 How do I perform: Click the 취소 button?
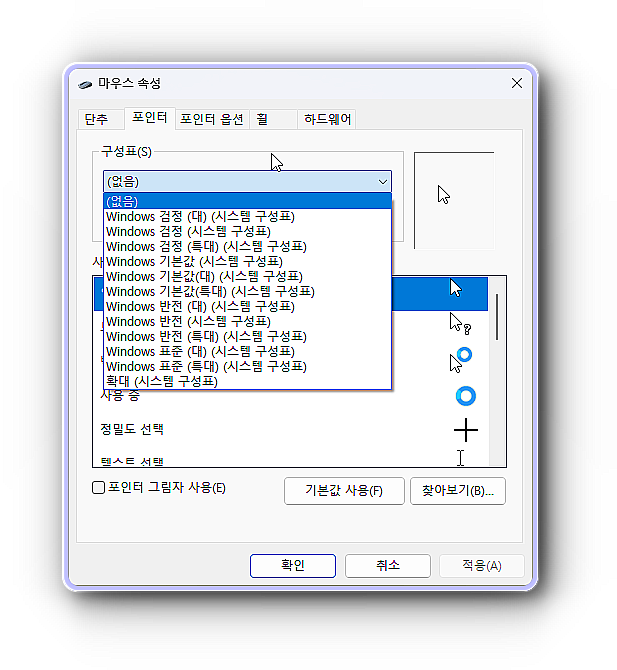(388, 566)
